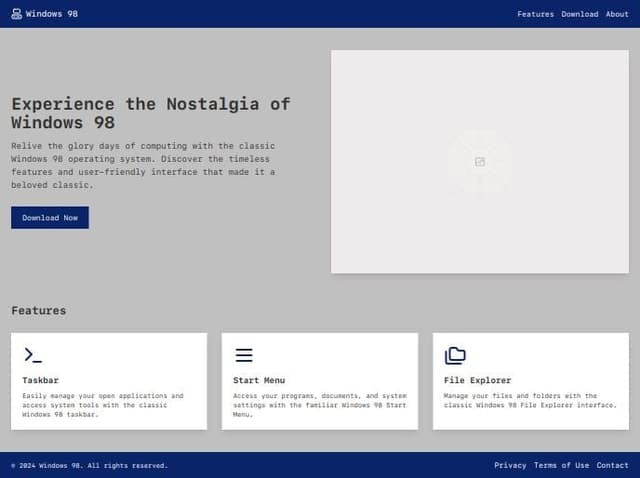Click the File Explorer folders icon

coord(455,355)
